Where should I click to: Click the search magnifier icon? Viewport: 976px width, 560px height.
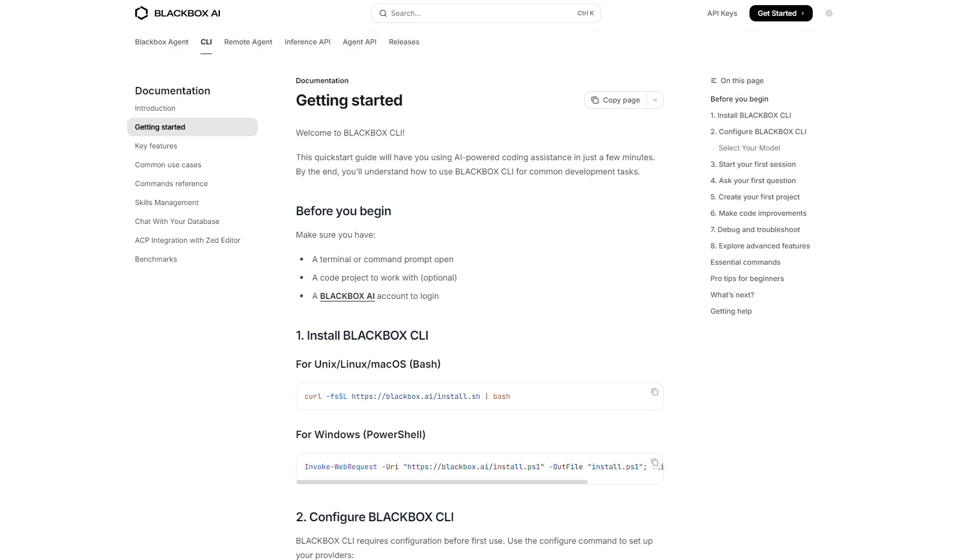tap(383, 13)
